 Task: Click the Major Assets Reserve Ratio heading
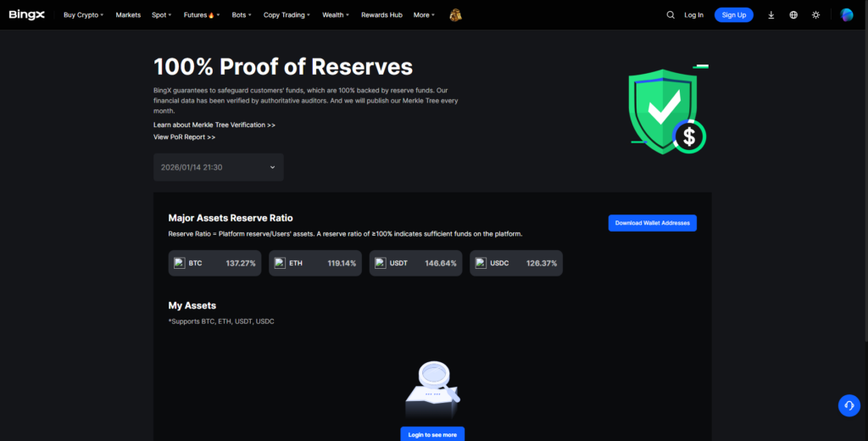tap(231, 218)
